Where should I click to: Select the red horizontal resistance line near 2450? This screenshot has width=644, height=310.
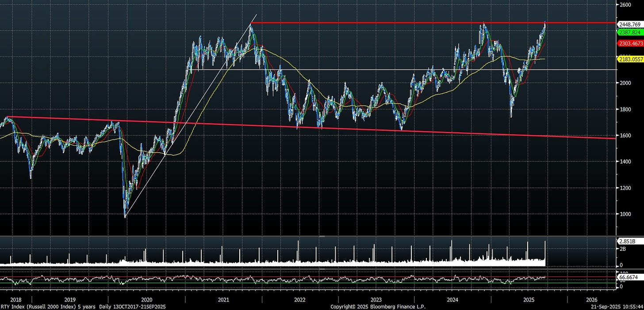(433, 23)
